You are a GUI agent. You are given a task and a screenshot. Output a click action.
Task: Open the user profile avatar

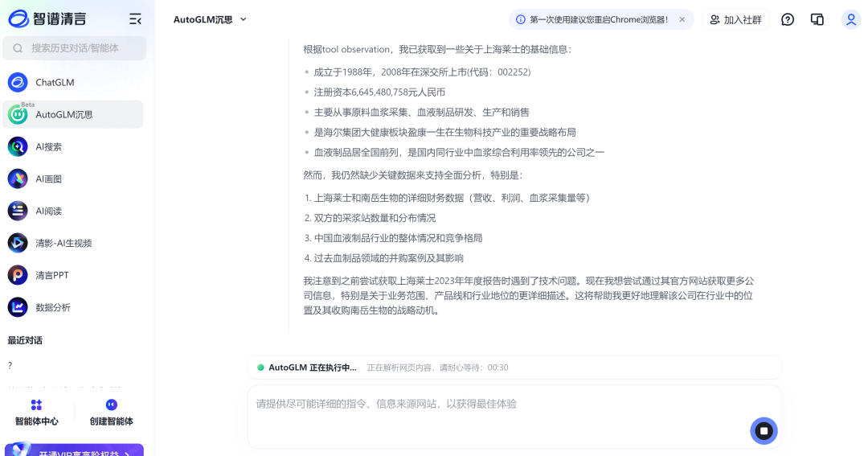coord(851,19)
